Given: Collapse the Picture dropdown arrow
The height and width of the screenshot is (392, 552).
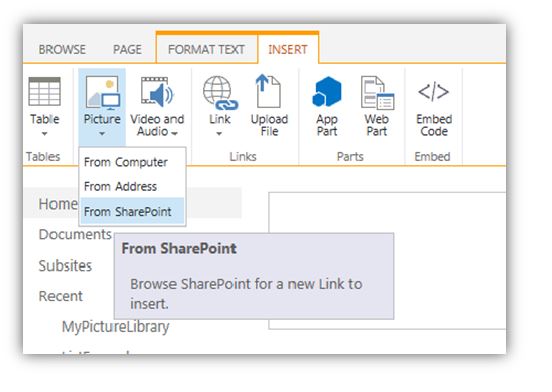Looking at the screenshot, I should point(102,134).
